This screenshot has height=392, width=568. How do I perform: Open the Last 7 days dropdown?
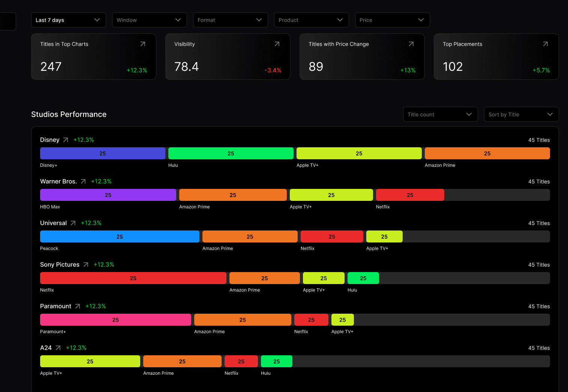point(69,20)
